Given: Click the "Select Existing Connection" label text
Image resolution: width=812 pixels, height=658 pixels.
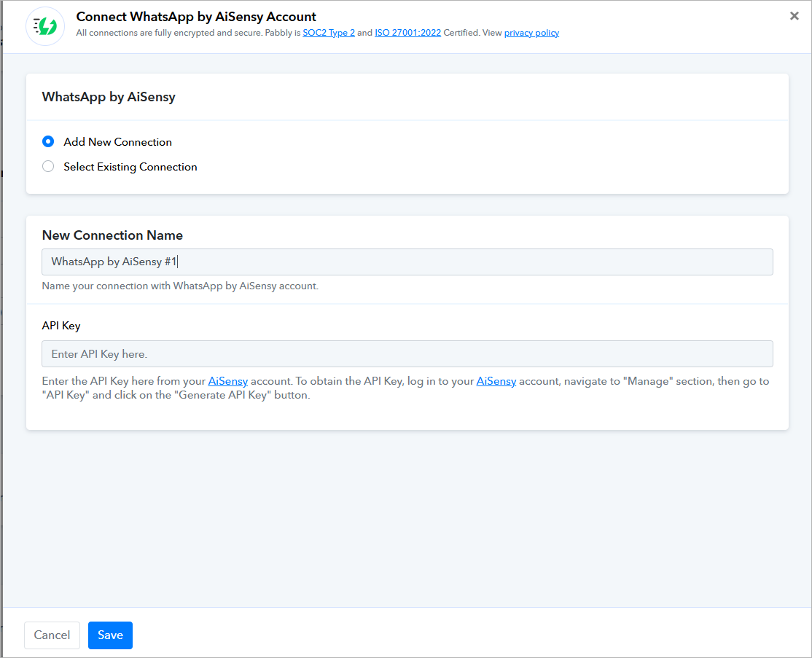Looking at the screenshot, I should point(130,167).
